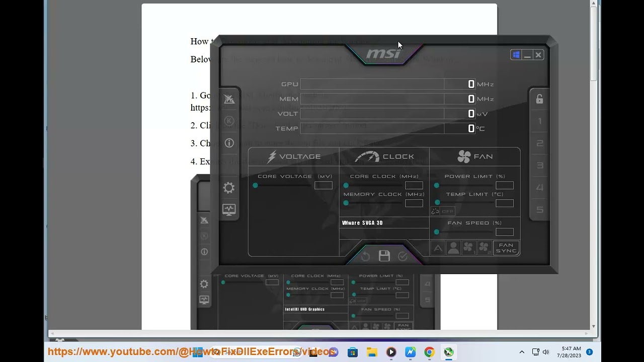This screenshot has height=362, width=644.
Task: Click the Core Clock value box
Action: pyautogui.click(x=414, y=186)
